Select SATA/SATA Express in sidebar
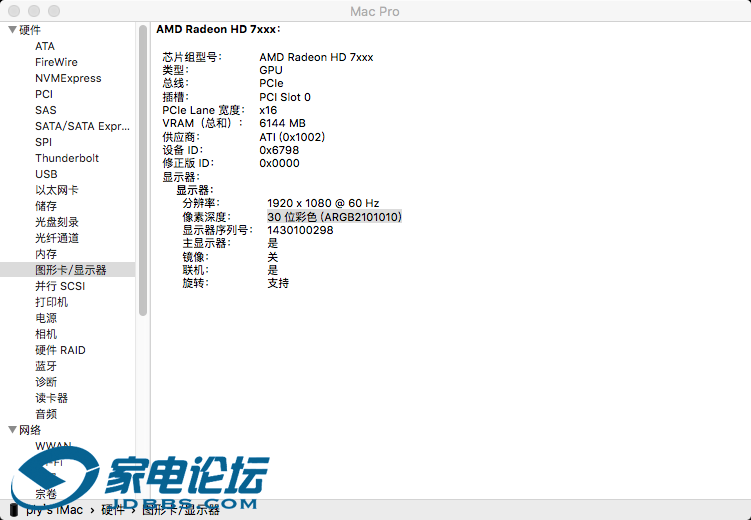This screenshot has height=520, width=751. (83, 126)
